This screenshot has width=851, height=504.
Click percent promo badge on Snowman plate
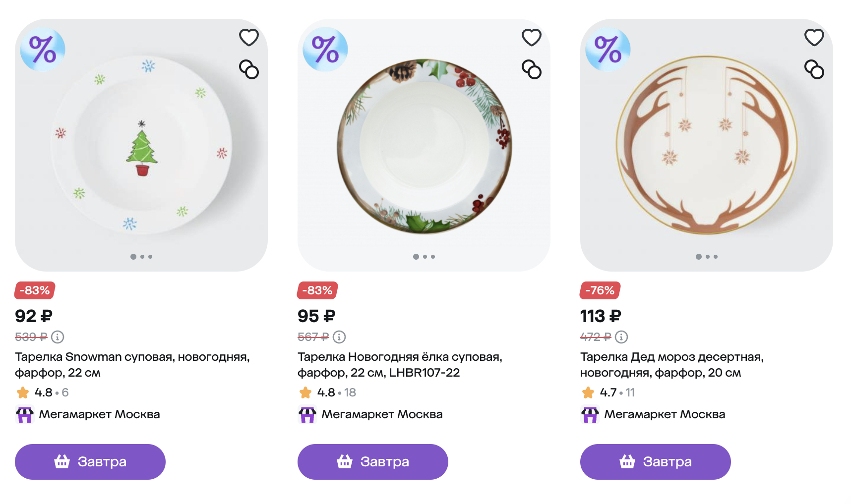coord(43,49)
